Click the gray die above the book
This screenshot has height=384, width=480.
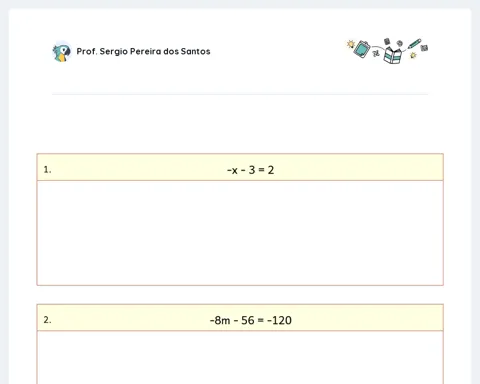click(387, 41)
